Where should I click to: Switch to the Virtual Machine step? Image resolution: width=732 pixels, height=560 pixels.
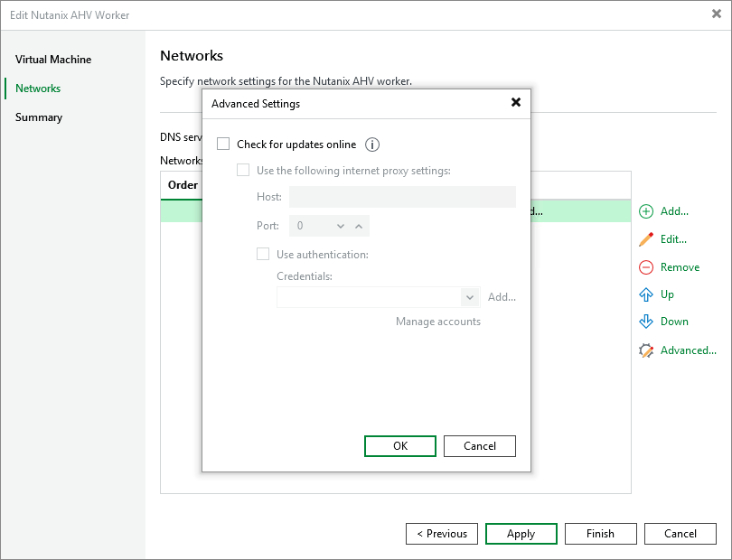pyautogui.click(x=53, y=59)
